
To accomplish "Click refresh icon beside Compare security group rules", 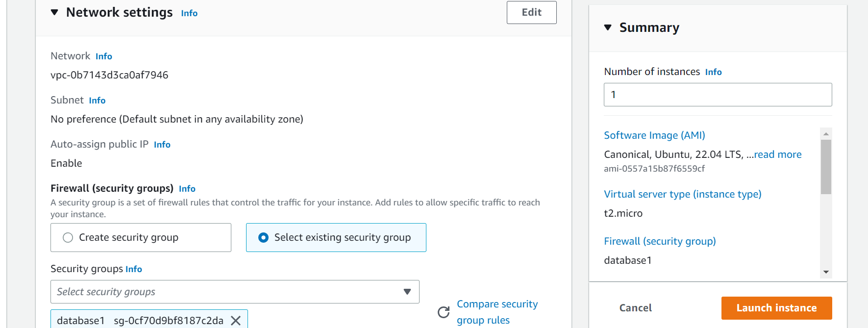I will point(444,312).
